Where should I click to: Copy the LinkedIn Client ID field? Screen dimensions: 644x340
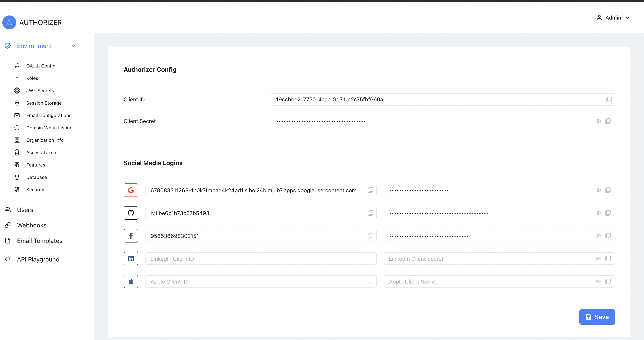point(370,259)
